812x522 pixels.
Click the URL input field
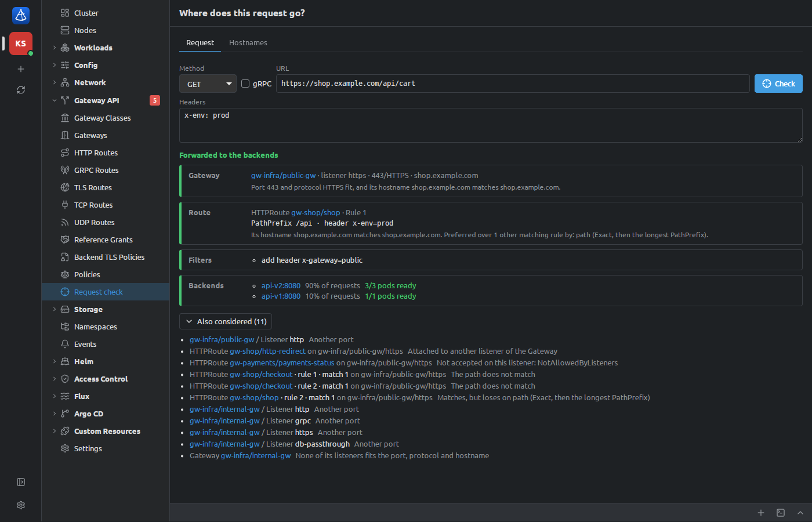[513, 84]
